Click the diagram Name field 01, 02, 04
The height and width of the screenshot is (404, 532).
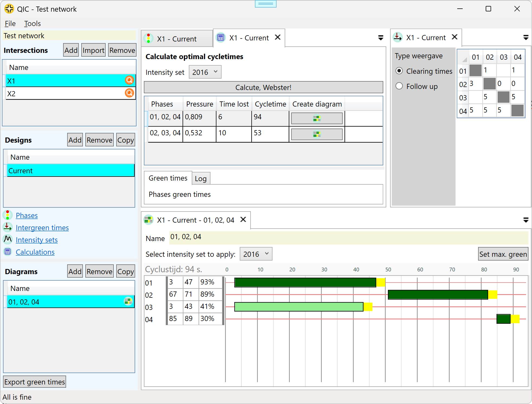(x=349, y=237)
